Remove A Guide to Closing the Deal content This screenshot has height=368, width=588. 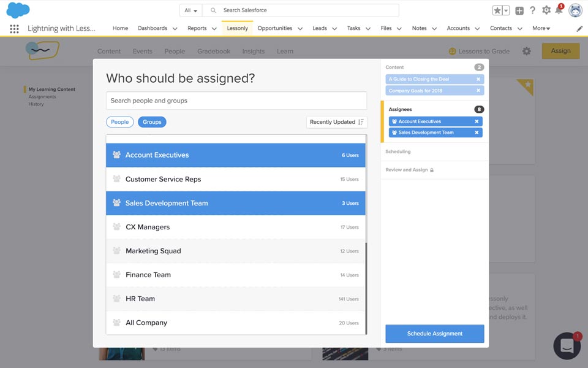(478, 79)
